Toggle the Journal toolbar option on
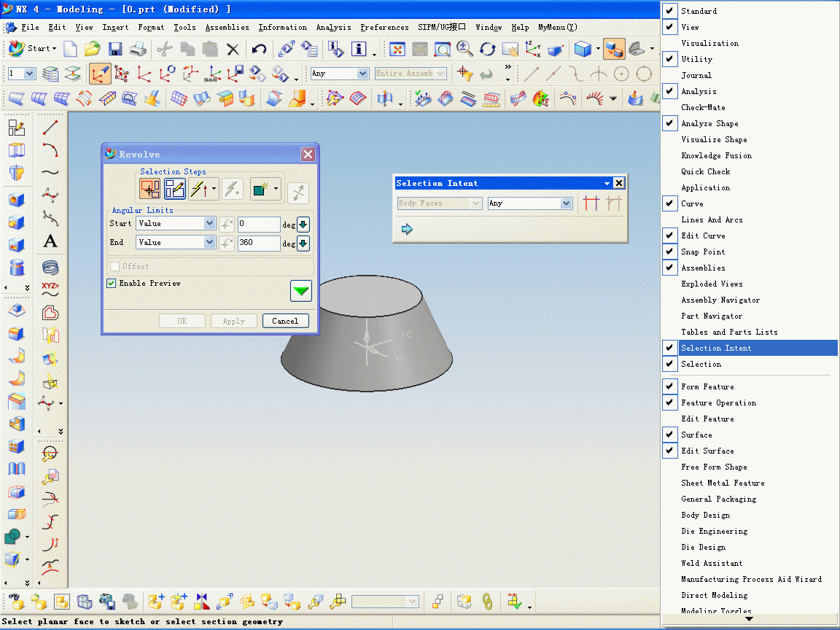Image resolution: width=840 pixels, height=630 pixels. 696,75
